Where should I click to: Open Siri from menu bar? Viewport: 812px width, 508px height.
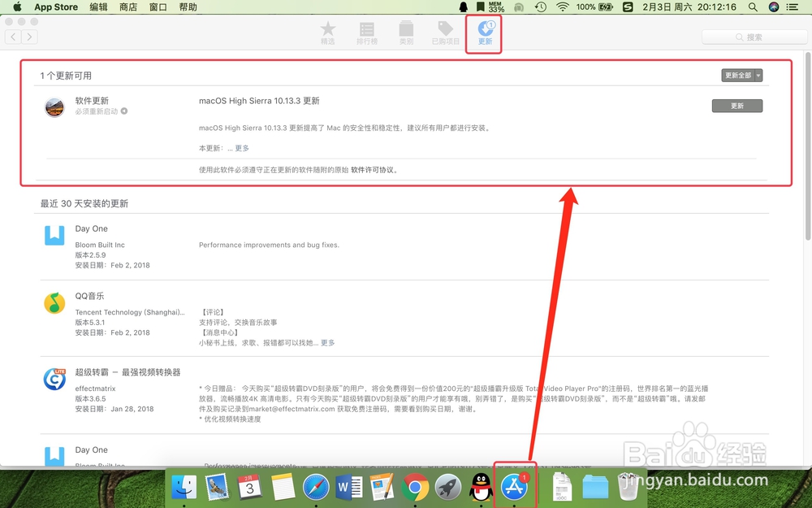point(774,7)
